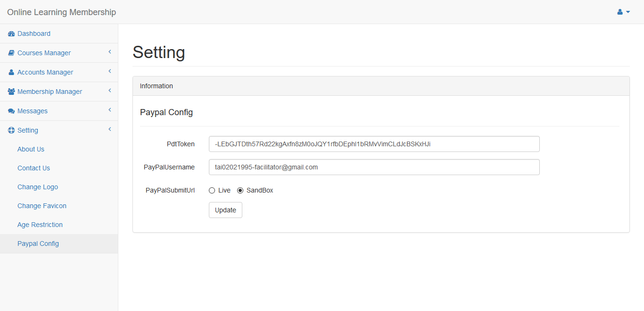644x311 pixels.
Task: Click the Membership Manager group icon
Action: [11, 92]
